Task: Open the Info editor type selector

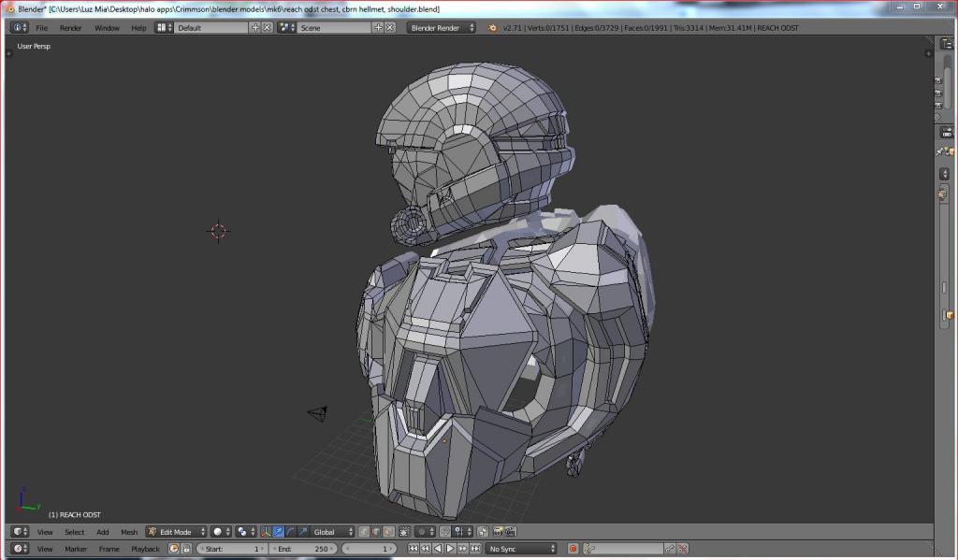Action: click(x=21, y=27)
